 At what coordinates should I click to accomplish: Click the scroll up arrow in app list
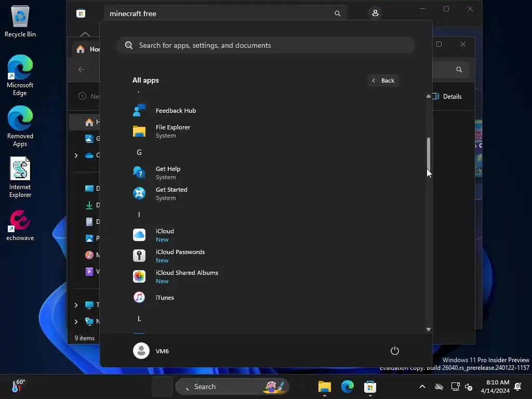click(429, 96)
